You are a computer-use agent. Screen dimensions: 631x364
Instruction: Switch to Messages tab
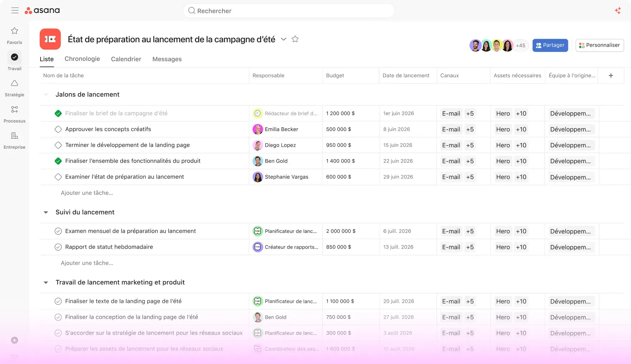(167, 59)
